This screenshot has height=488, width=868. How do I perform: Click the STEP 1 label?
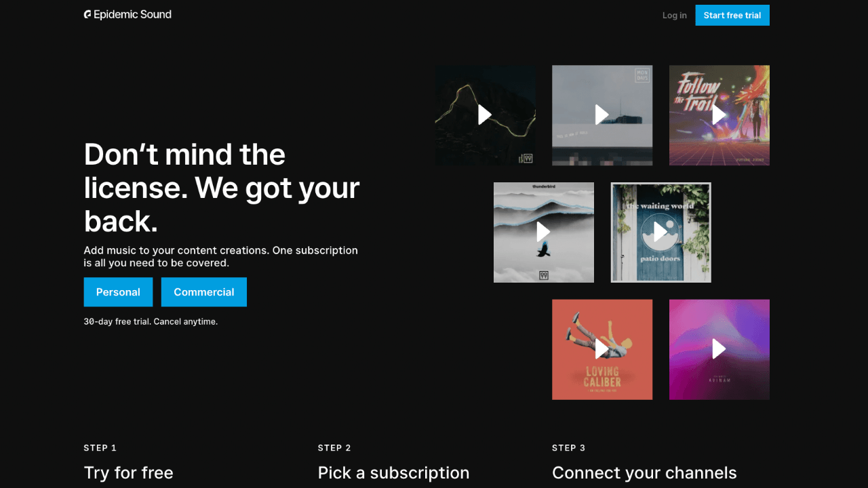coord(100,448)
